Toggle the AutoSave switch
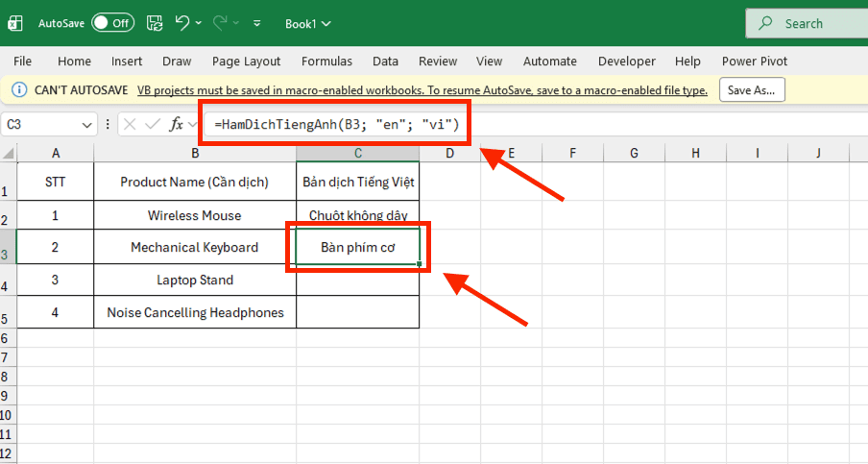Image resolution: width=868 pixels, height=464 pixels. pyautogui.click(x=113, y=23)
